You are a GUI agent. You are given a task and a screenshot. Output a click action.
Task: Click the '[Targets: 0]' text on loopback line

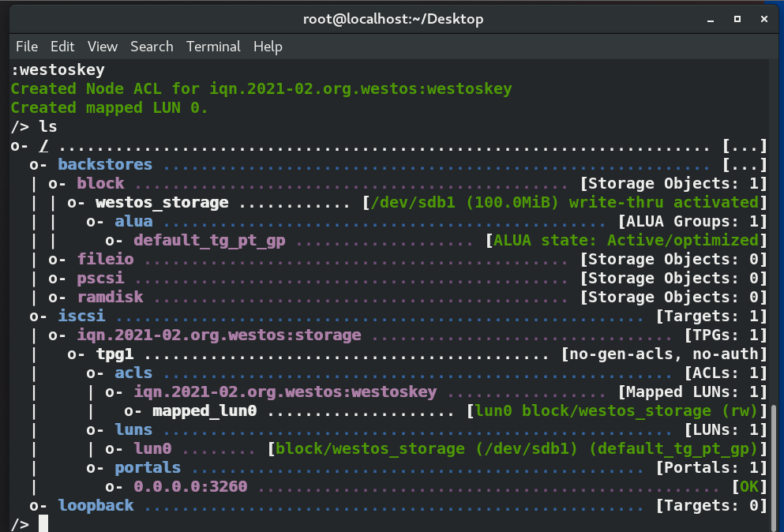[x=711, y=505]
